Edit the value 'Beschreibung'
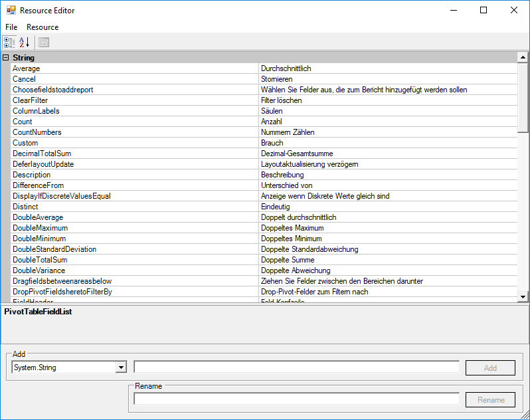 (388, 175)
